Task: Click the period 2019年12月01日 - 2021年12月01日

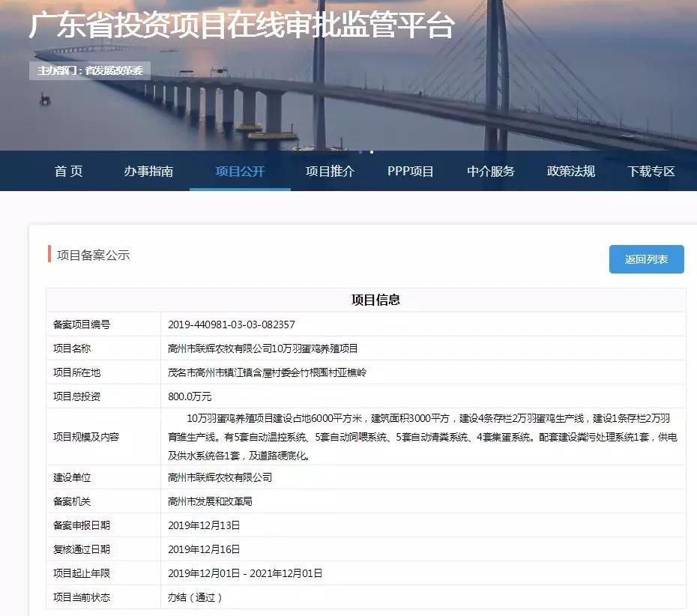Action: point(245,573)
